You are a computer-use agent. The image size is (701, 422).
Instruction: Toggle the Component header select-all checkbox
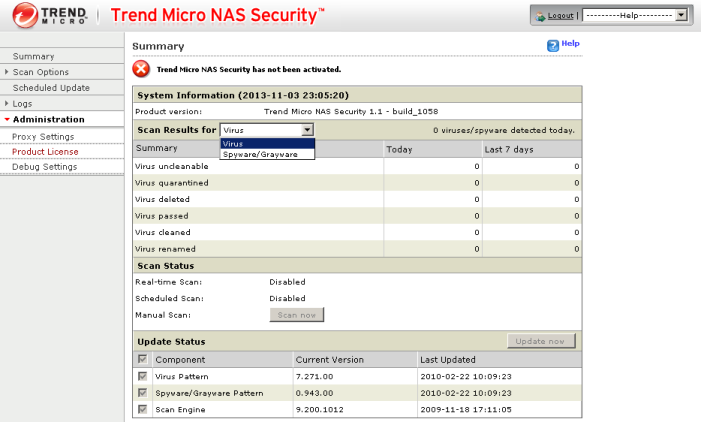(143, 359)
